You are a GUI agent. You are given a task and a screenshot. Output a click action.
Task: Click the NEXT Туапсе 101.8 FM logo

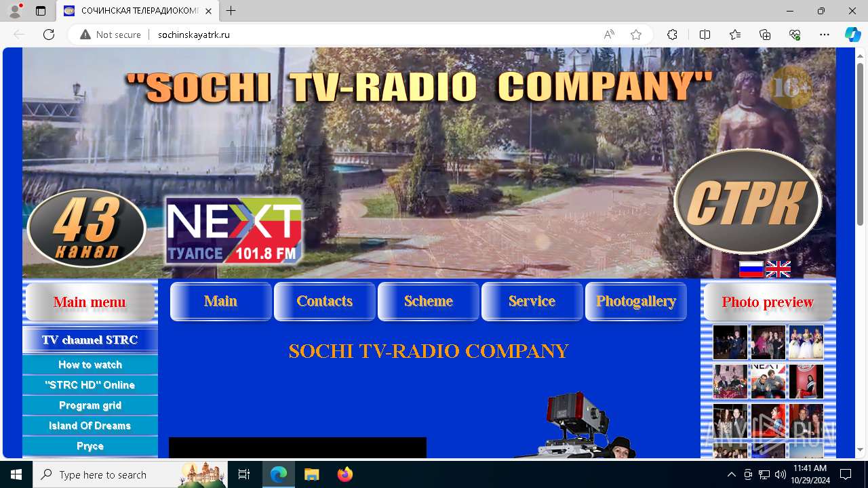tap(234, 231)
